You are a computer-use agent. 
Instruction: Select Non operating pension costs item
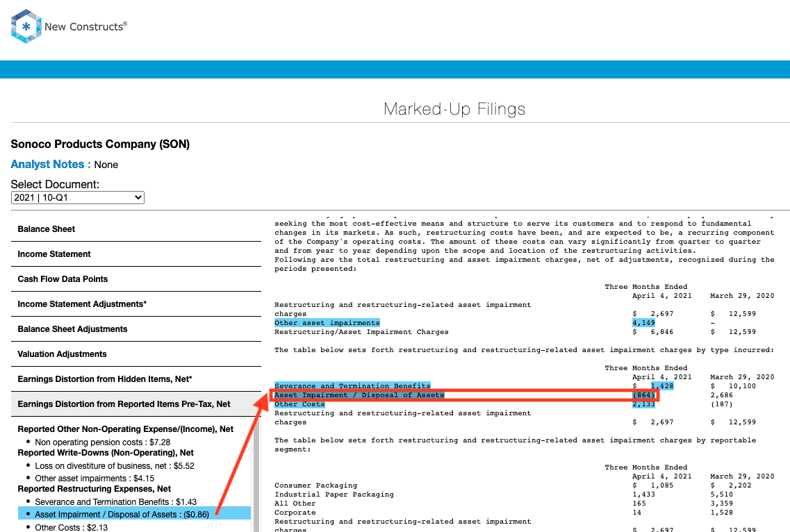point(102,442)
